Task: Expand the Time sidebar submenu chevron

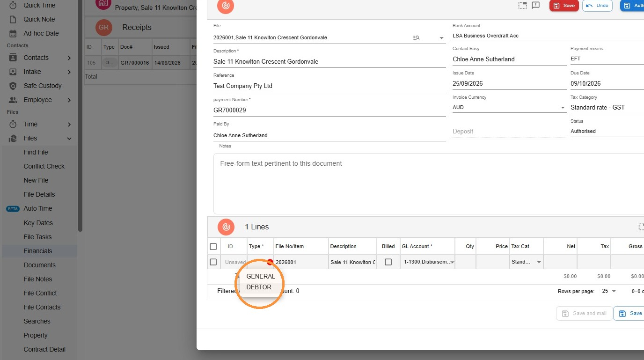Action: 69,125
